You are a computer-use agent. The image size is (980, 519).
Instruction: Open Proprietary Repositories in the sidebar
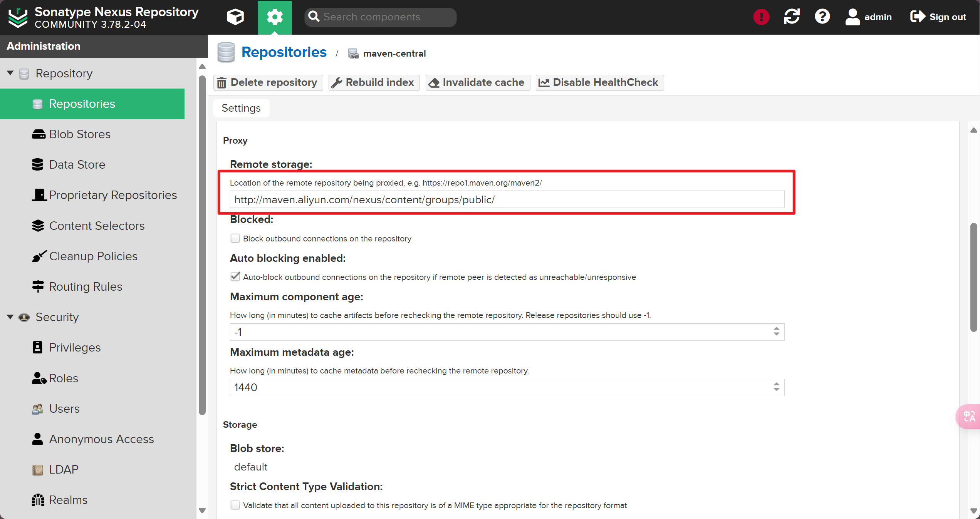113,195
